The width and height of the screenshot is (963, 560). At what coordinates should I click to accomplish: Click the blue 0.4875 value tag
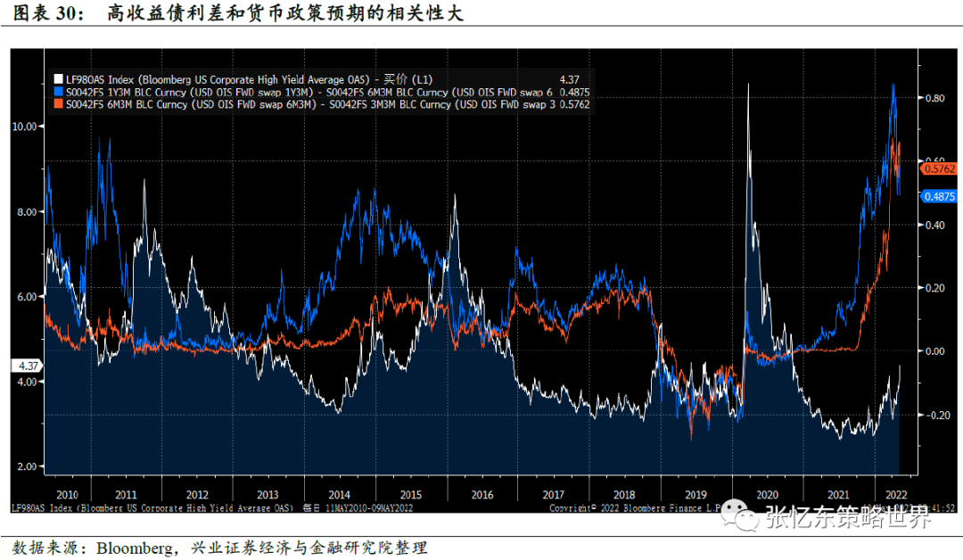938,196
